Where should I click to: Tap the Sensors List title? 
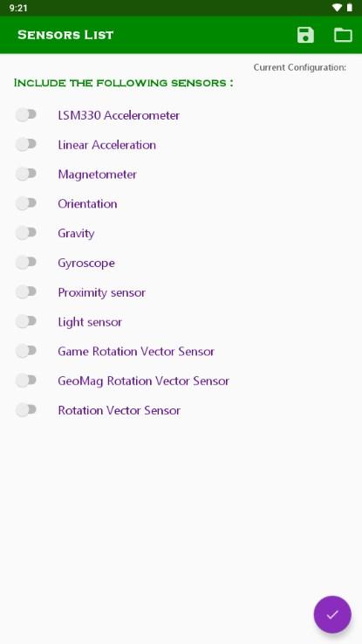[x=65, y=35]
